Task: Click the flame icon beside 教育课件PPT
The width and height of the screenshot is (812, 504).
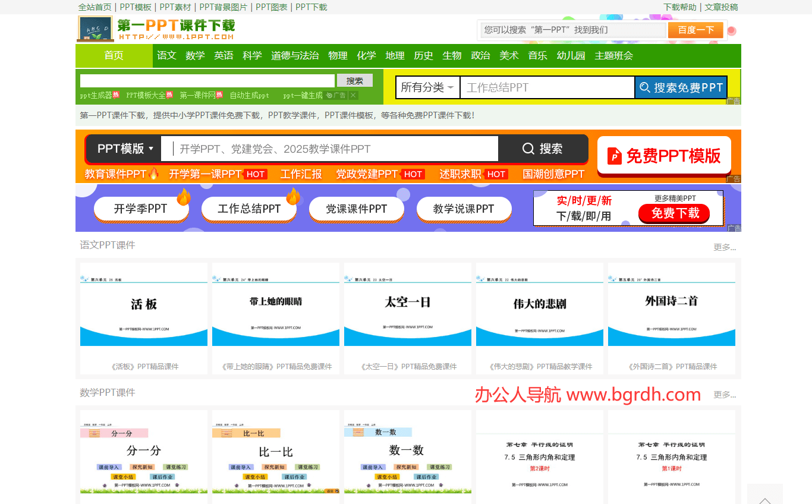Action: (154, 174)
